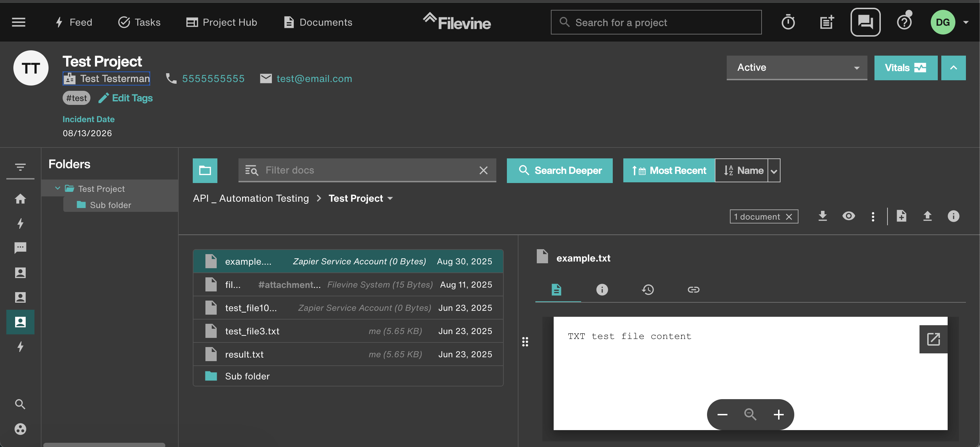Create a new note using the note-add icon

[x=826, y=22]
